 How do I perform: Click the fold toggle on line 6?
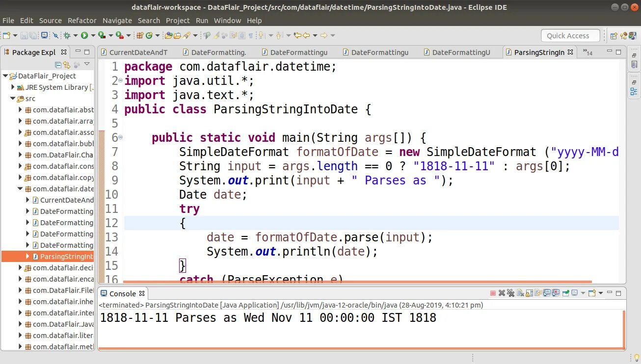[x=121, y=137]
